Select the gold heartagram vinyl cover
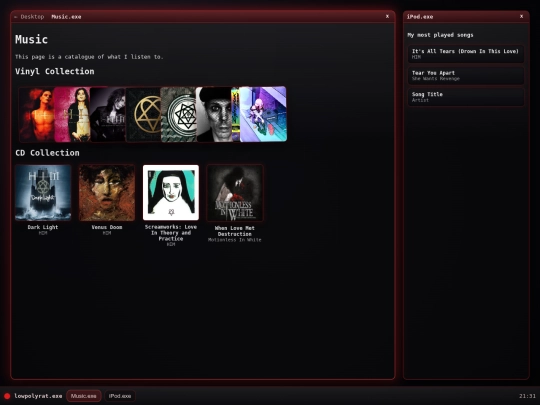This screenshot has width=540, height=405. click(143, 114)
